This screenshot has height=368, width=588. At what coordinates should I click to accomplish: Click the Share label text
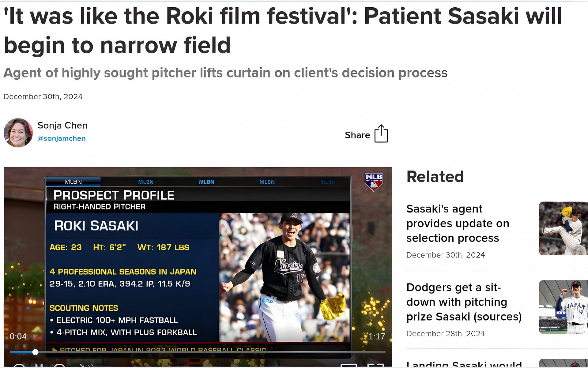tap(357, 135)
